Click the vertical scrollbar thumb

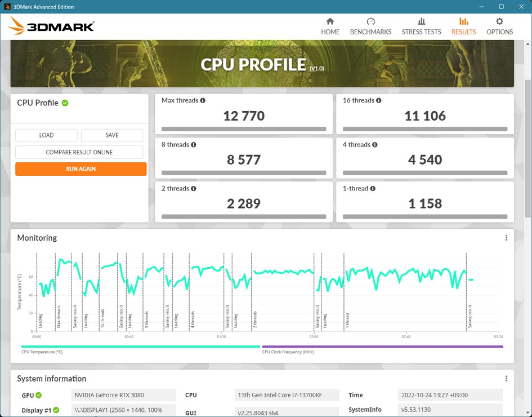527,149
